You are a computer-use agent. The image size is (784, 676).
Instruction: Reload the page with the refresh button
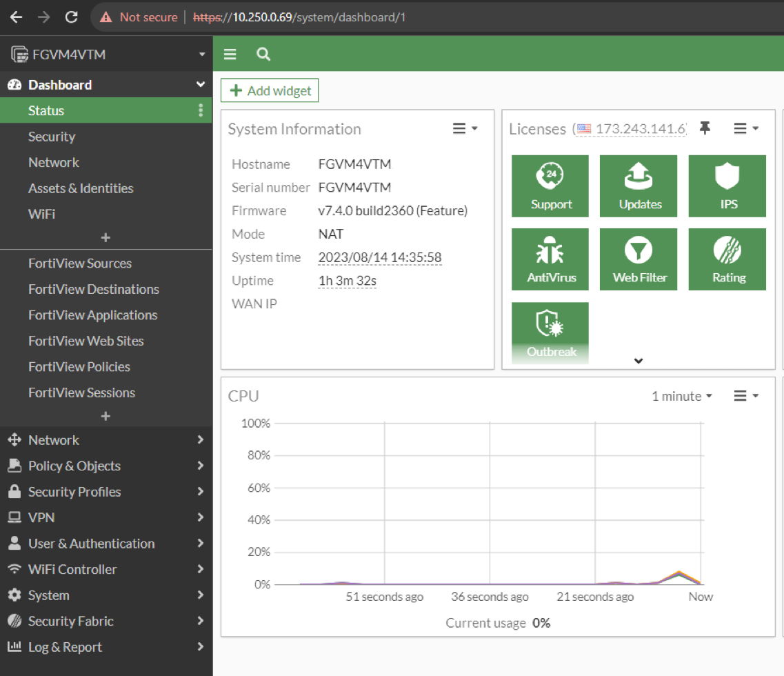tap(71, 17)
